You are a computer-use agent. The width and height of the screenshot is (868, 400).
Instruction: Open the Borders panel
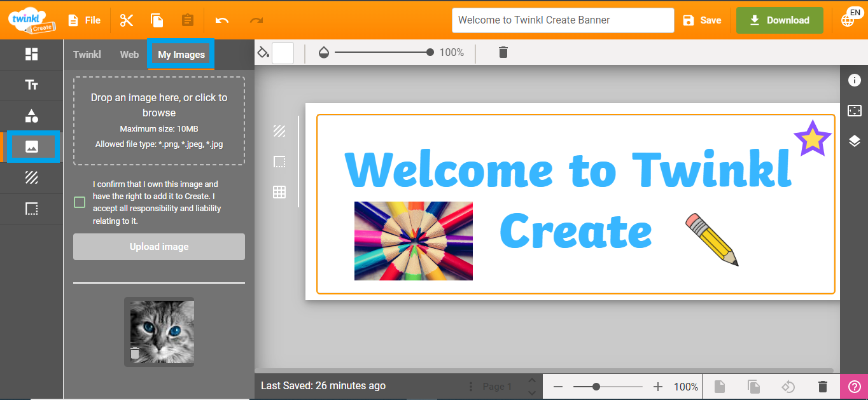click(32, 208)
